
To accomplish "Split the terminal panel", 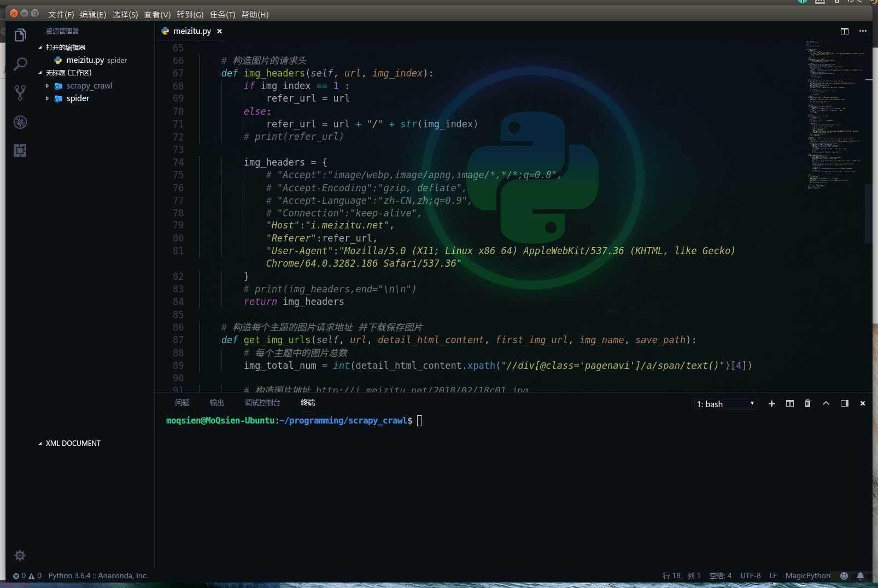I will (x=790, y=403).
